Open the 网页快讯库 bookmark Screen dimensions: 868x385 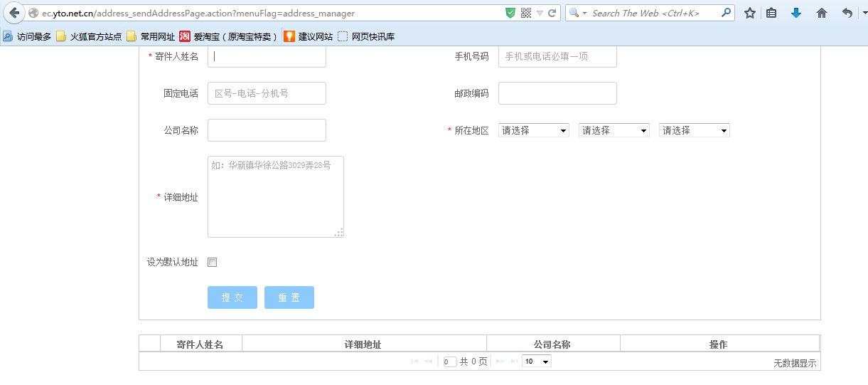[x=366, y=36]
